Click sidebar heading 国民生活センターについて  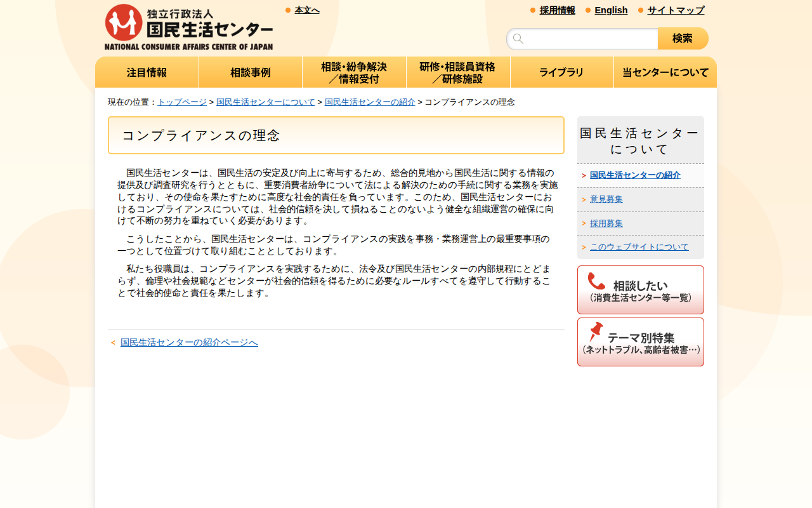pyautogui.click(x=641, y=141)
